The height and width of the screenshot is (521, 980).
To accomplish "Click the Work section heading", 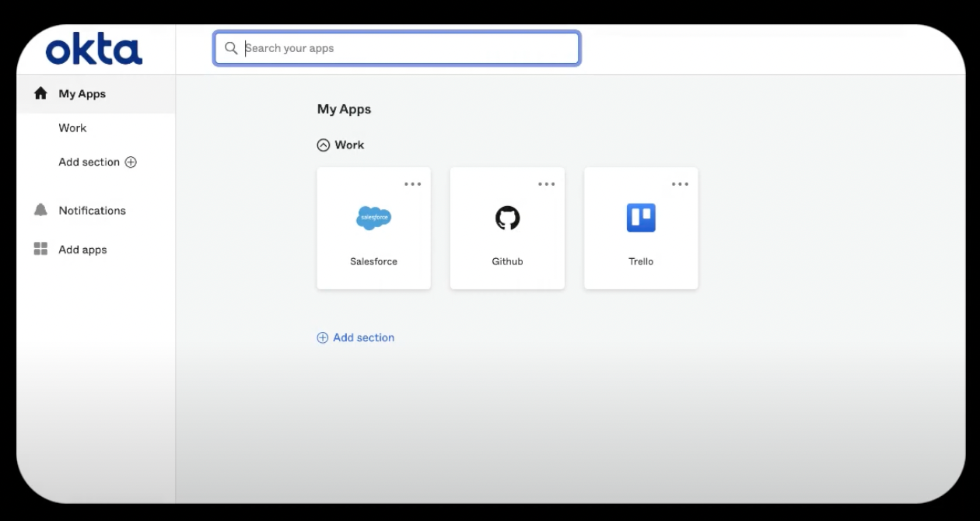I will click(349, 145).
